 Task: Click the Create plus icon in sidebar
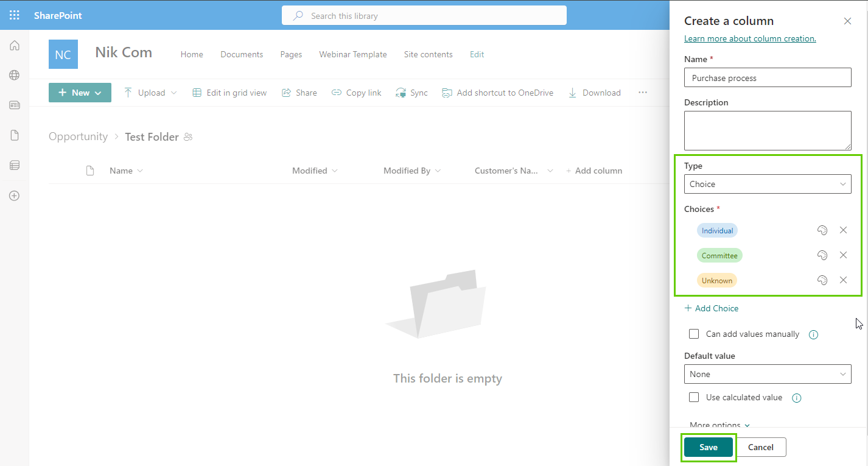pyautogui.click(x=15, y=196)
